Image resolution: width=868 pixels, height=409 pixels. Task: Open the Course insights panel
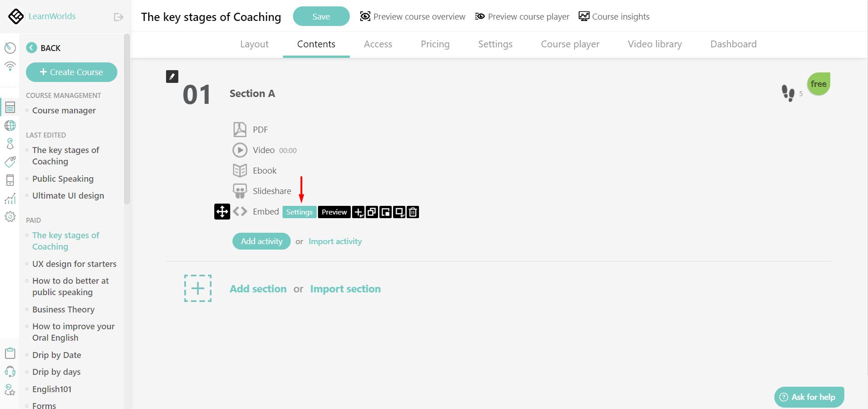click(614, 16)
